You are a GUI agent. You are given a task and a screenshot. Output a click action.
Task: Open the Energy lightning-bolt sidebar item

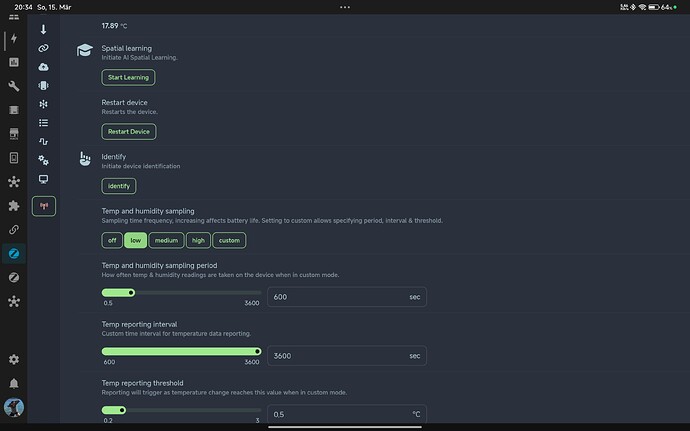pyautogui.click(x=14, y=38)
